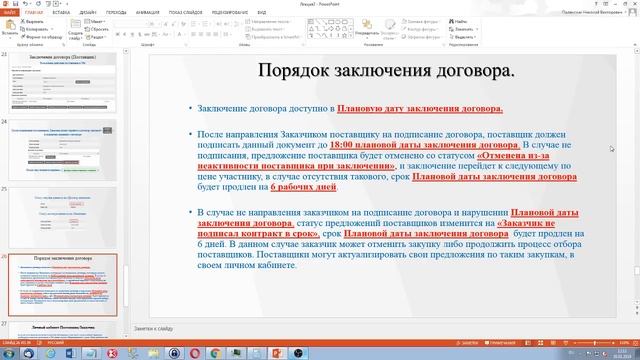Open the Файл (File) tab
This screenshot has height=360, width=640.
click(9, 13)
